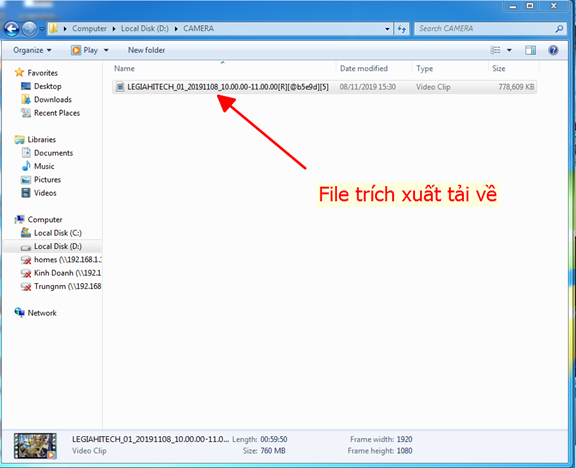Expand the address bar history dropdown
The height and width of the screenshot is (468, 576).
(387, 29)
